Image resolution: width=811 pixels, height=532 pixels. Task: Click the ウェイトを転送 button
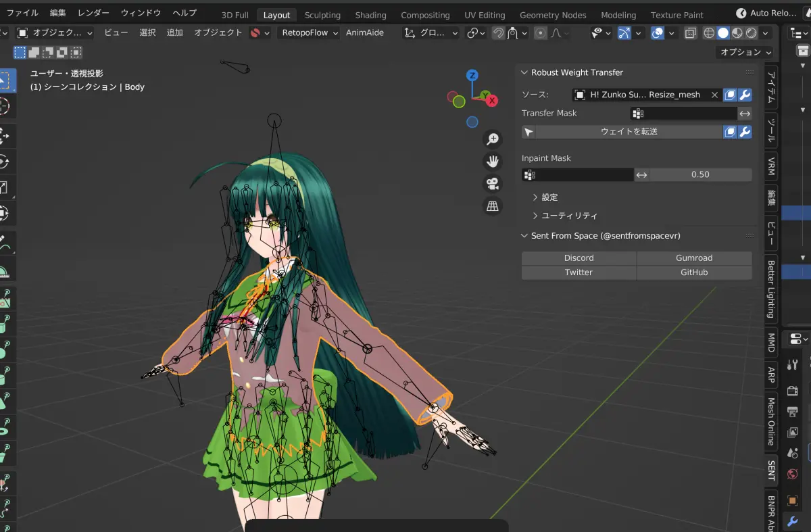click(x=629, y=132)
